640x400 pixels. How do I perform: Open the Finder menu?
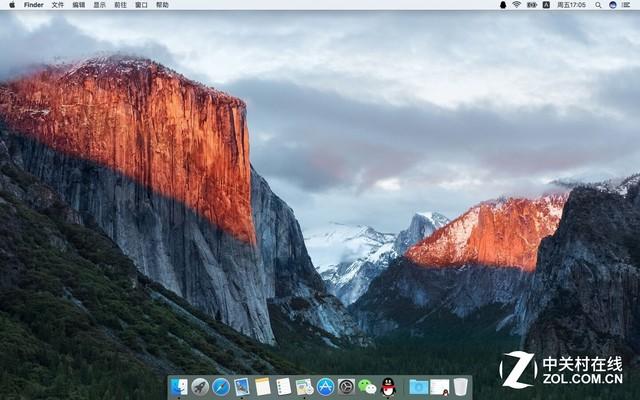[x=33, y=5]
